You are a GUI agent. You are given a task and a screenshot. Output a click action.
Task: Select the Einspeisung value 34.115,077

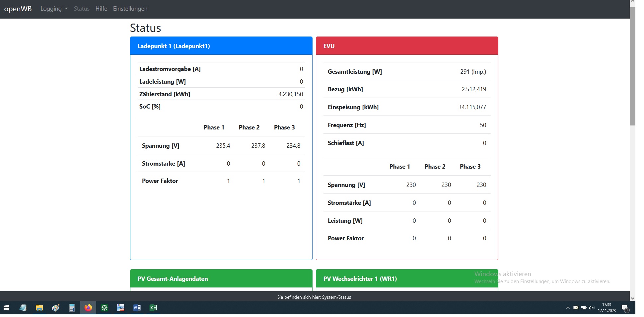[472, 107]
